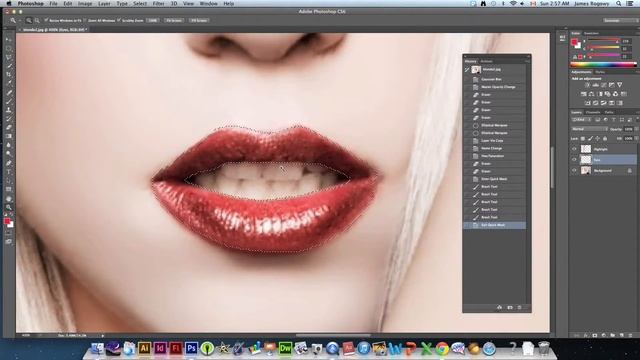Open the History panel flyout menu

527,61
